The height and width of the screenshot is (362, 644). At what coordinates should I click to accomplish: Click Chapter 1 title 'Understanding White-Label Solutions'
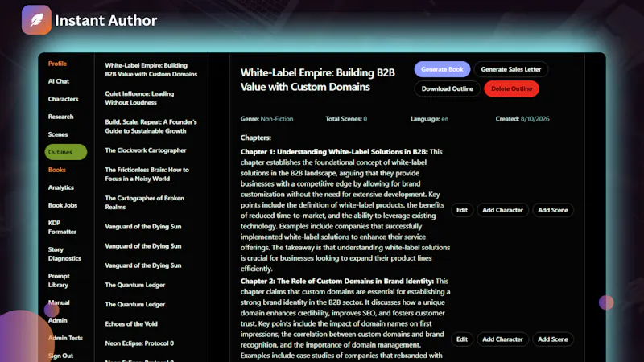coord(334,152)
